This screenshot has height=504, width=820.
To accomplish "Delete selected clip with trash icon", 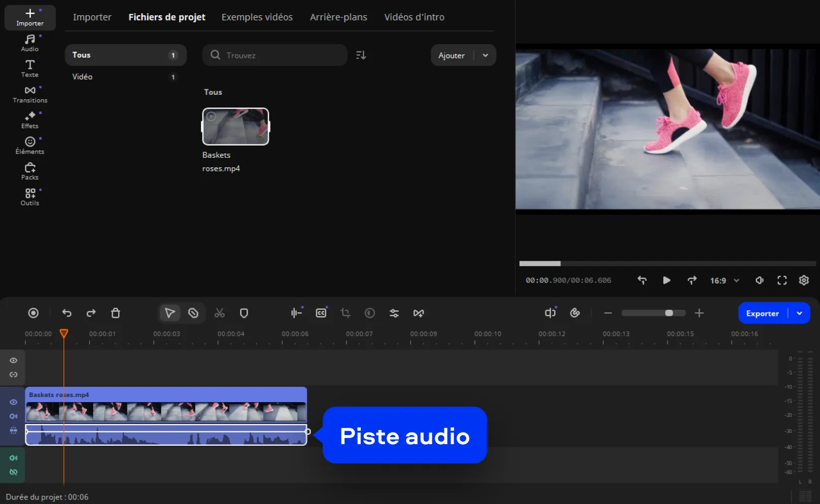I will (x=116, y=313).
